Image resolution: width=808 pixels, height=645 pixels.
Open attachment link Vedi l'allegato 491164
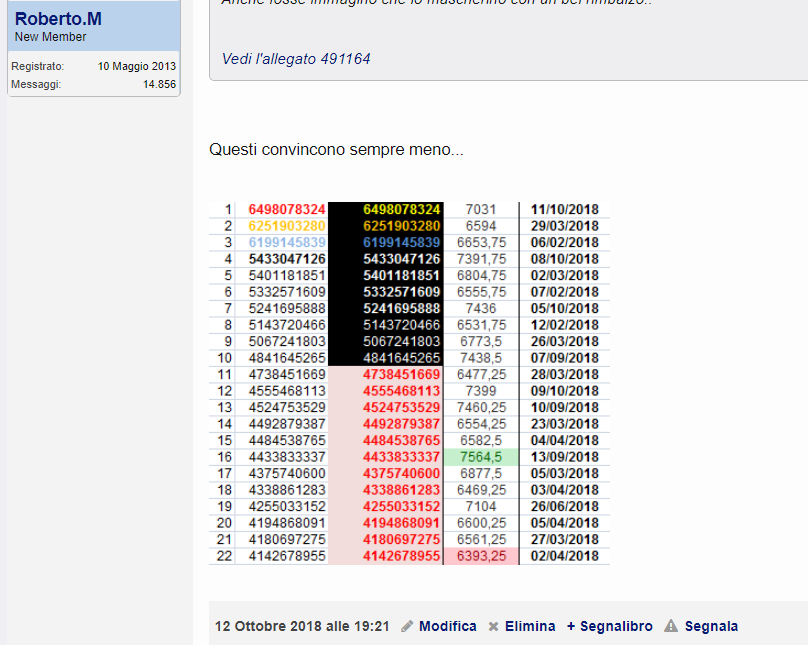tap(296, 59)
